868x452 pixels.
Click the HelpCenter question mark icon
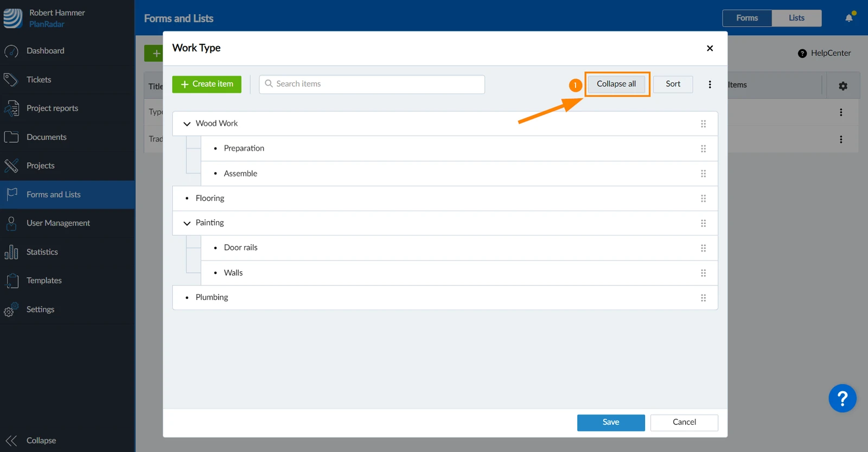(802, 53)
